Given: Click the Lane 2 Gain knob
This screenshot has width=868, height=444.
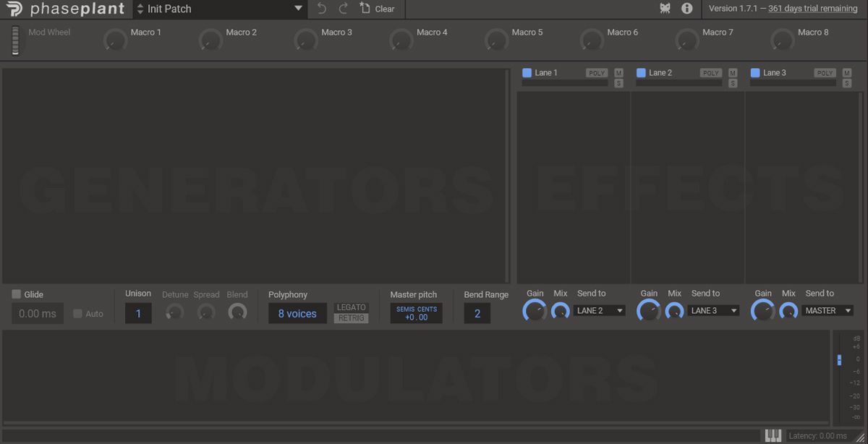Looking at the screenshot, I should [649, 311].
